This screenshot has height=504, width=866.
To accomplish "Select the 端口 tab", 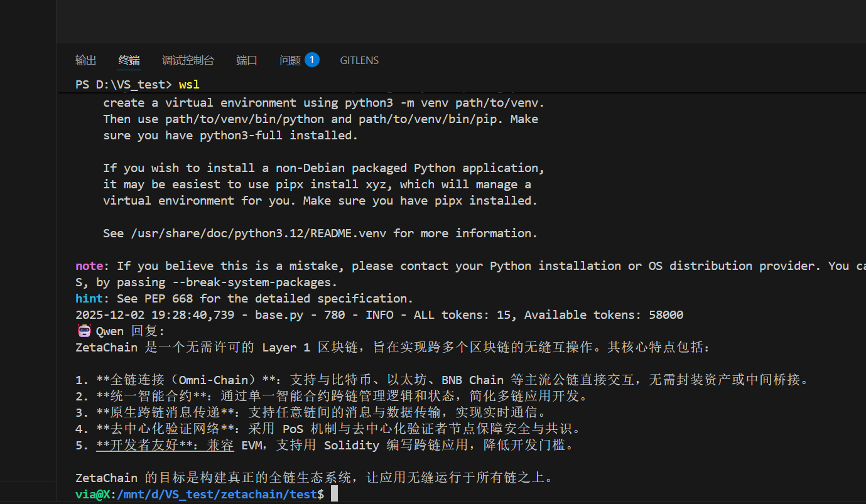I will point(247,60).
